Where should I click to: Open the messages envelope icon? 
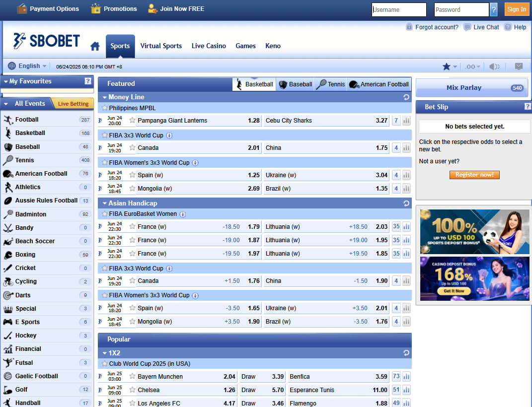[x=519, y=67]
